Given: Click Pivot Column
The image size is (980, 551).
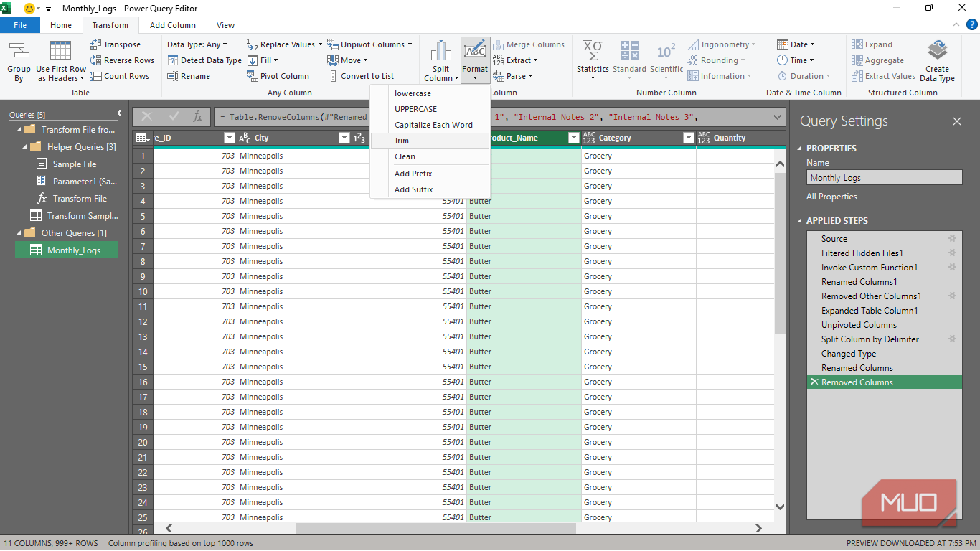Looking at the screenshot, I should 278,76.
